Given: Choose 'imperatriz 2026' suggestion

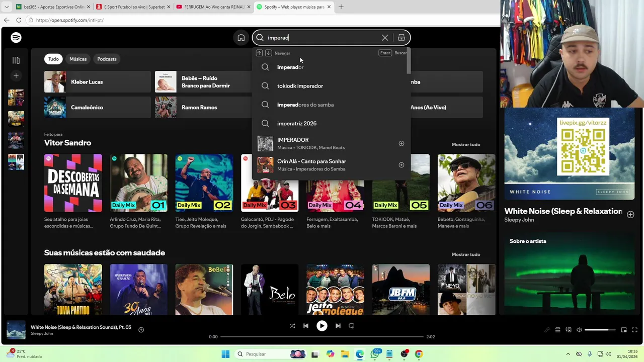Looking at the screenshot, I should pyautogui.click(x=331, y=123).
